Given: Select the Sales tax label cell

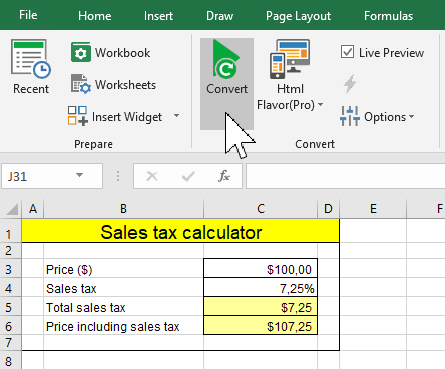Looking at the screenshot, I should 123,287.
